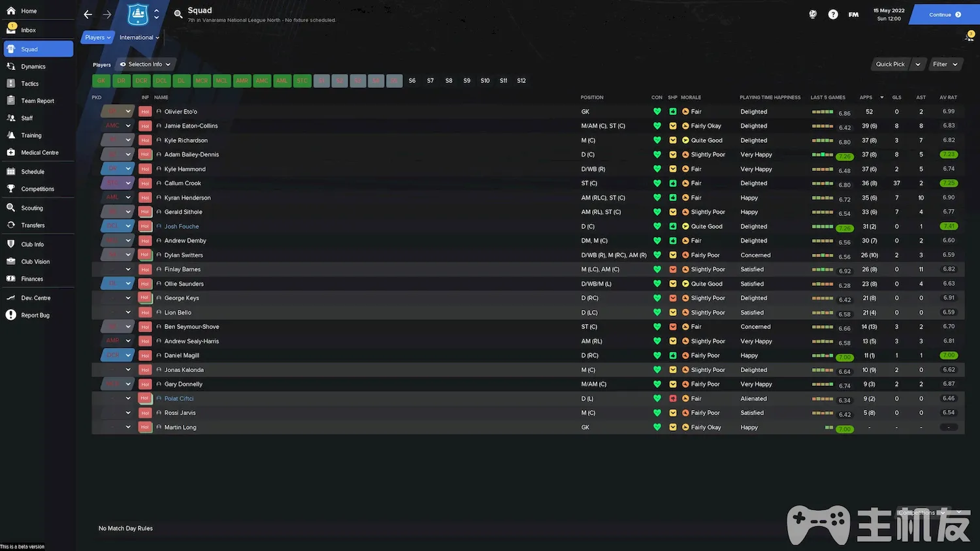Open the Schedule screen
The image size is (980, 551).
[x=33, y=172]
